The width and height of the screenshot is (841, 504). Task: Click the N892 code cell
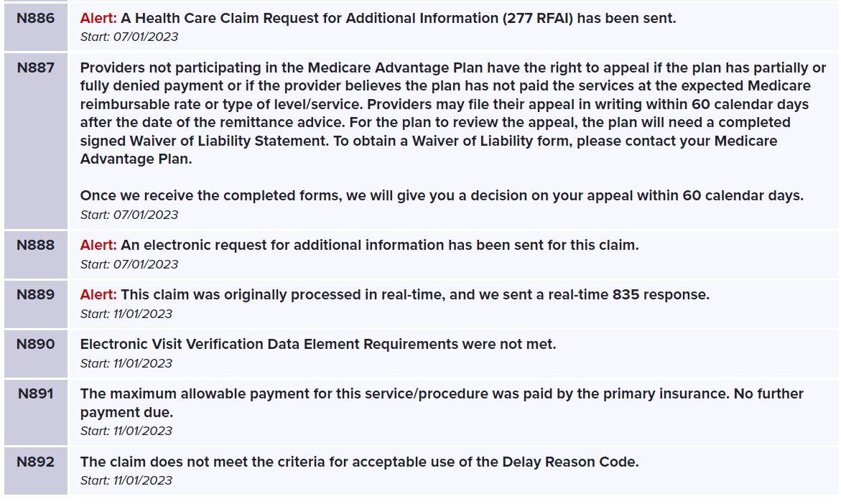click(x=35, y=462)
